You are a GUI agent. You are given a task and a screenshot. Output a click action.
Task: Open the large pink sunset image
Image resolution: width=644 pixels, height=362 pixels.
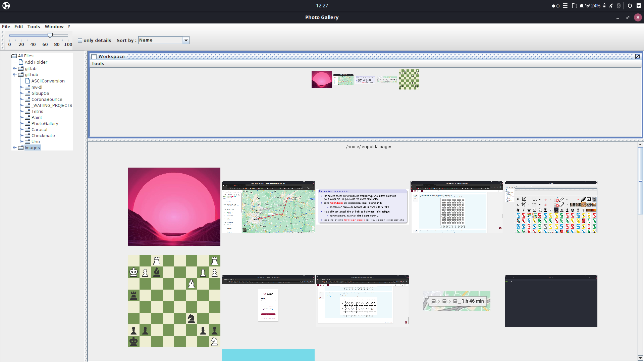click(174, 207)
